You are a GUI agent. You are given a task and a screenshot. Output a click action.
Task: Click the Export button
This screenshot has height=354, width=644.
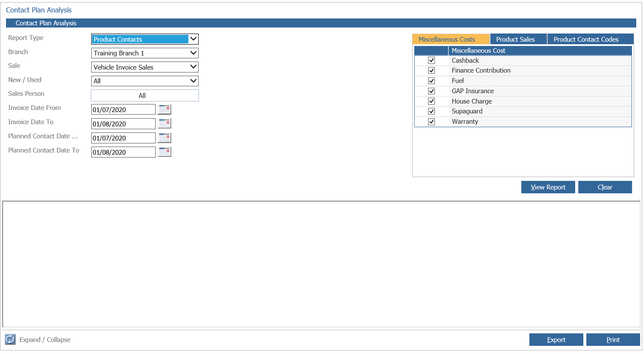(556, 339)
